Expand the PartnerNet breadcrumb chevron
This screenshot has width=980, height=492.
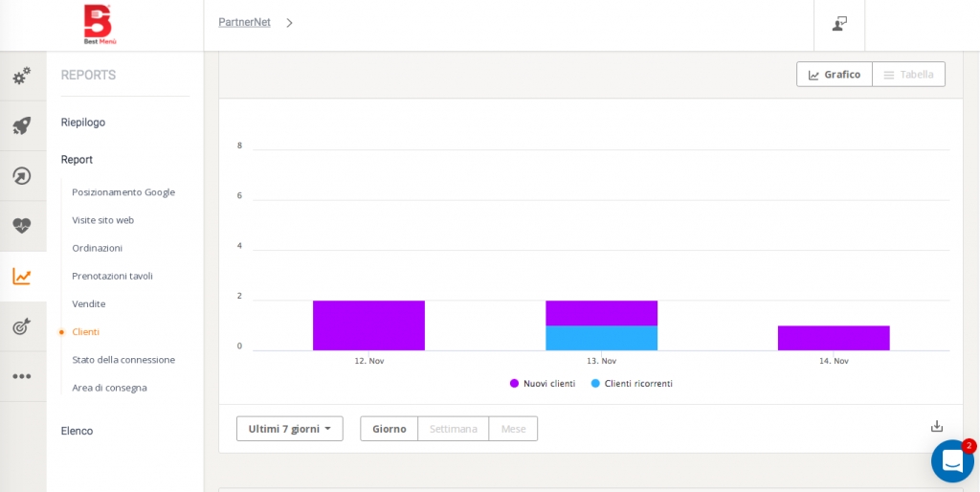click(289, 23)
